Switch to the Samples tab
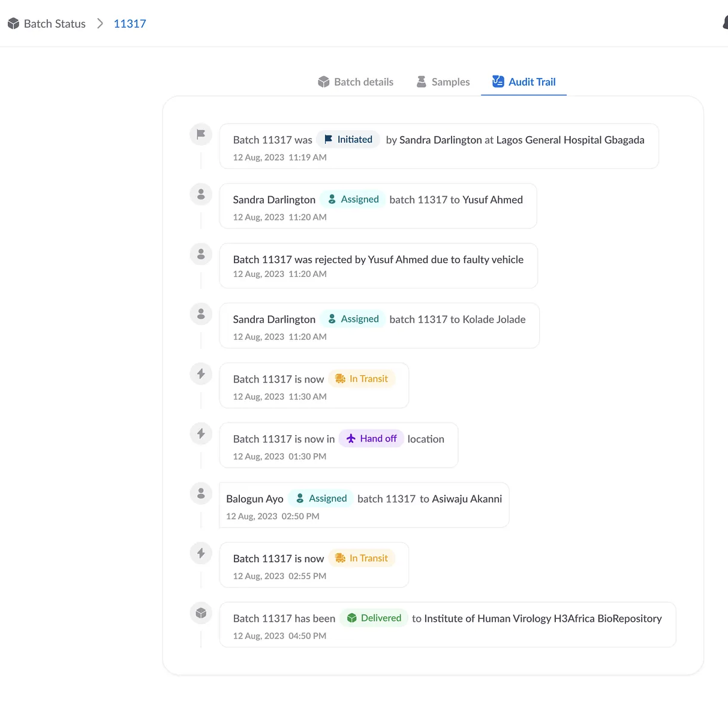The image size is (728, 705). click(443, 82)
